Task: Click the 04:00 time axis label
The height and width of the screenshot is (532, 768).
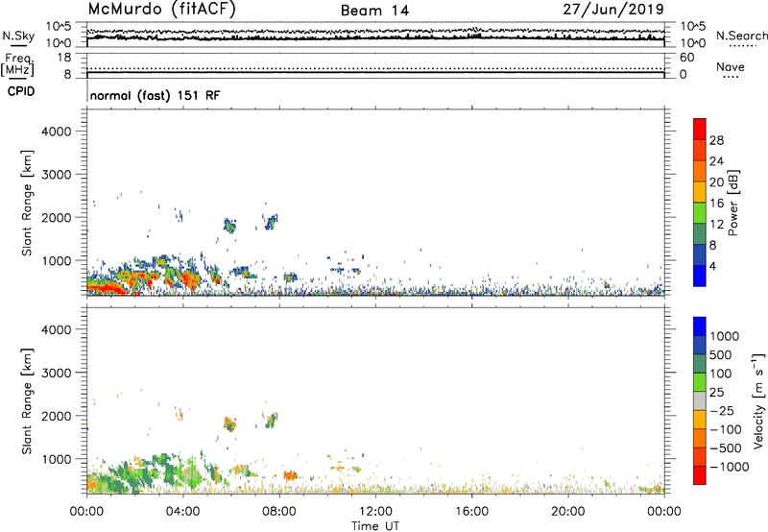Action: coord(182,512)
